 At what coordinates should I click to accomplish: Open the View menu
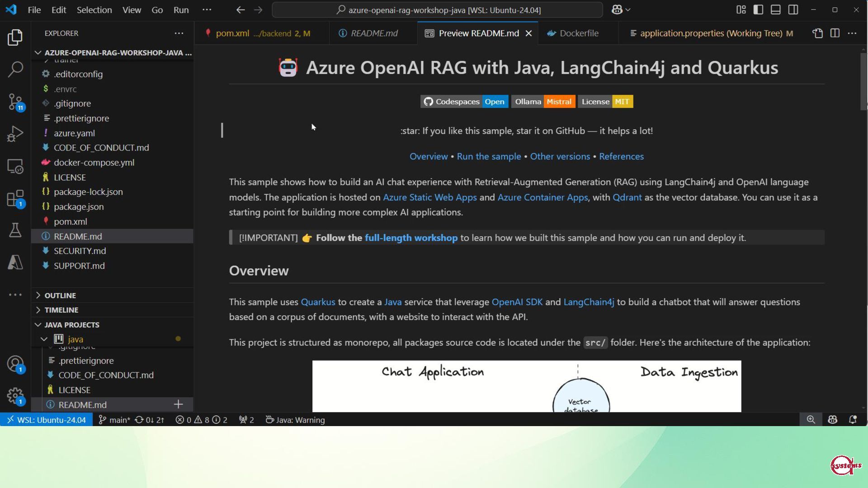tap(132, 10)
